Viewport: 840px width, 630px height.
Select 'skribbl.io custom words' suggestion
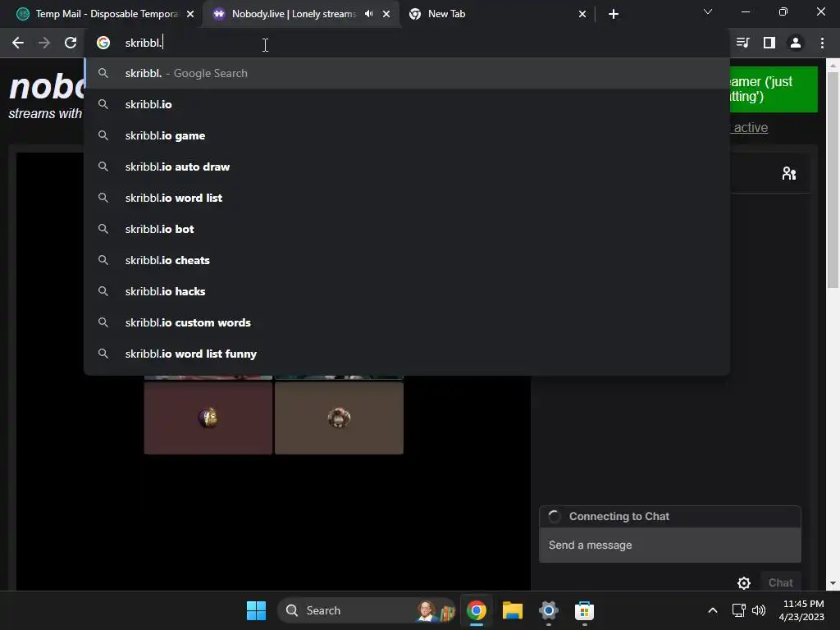click(407, 322)
